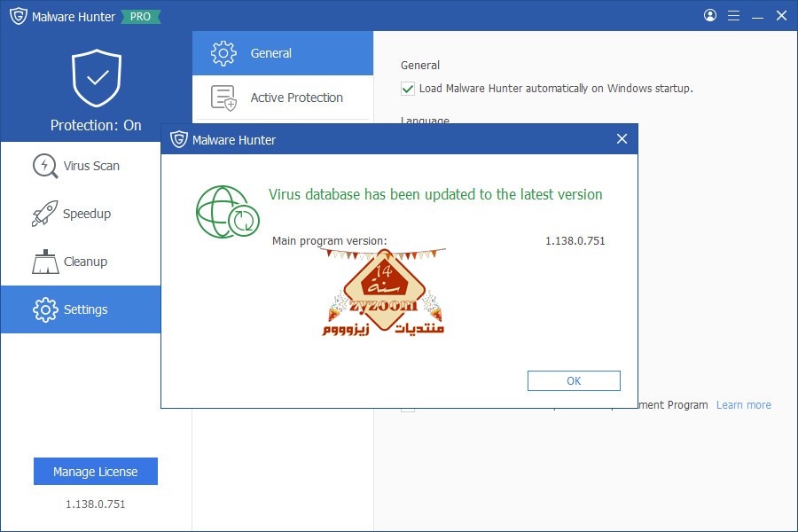The height and width of the screenshot is (532, 798).
Task: Click the Protection: On status text
Action: (x=96, y=125)
